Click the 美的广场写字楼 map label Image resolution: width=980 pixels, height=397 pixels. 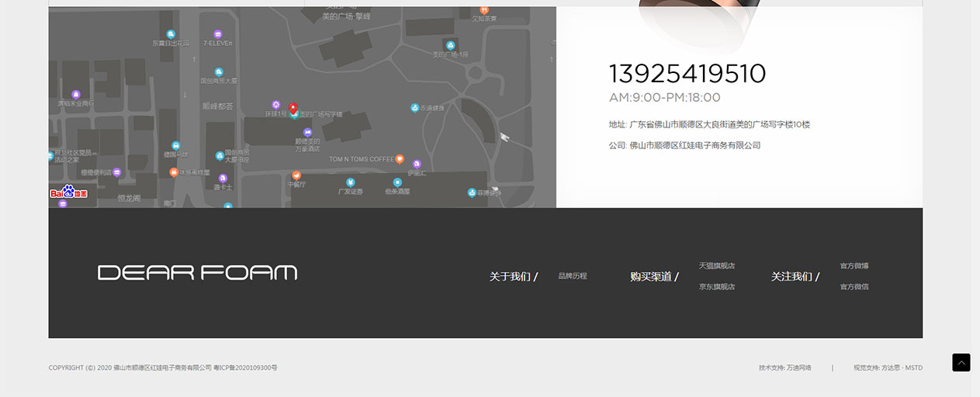point(320,114)
